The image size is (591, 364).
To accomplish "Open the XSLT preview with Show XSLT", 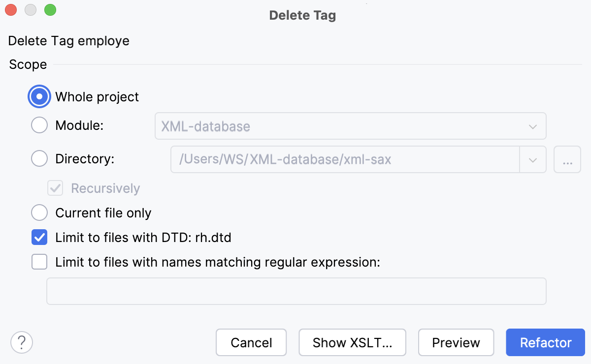I will pyautogui.click(x=352, y=342).
